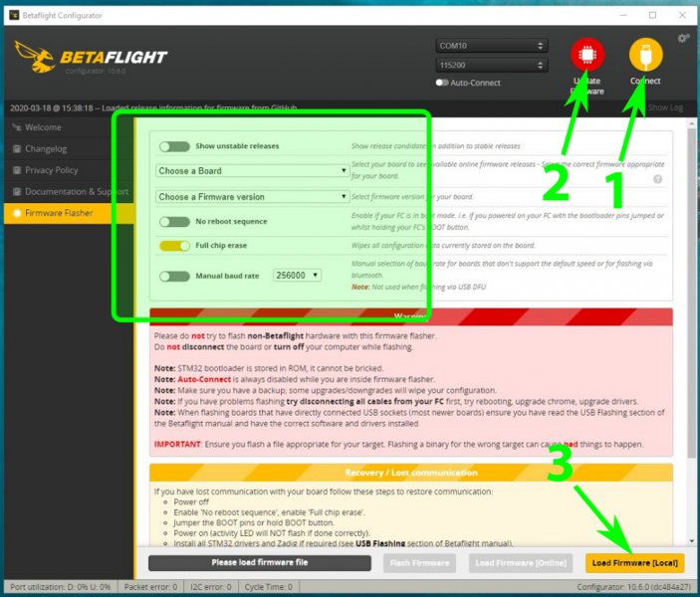Toggle the Auto-Connect switch
This screenshot has width=700, height=597.
(442, 83)
